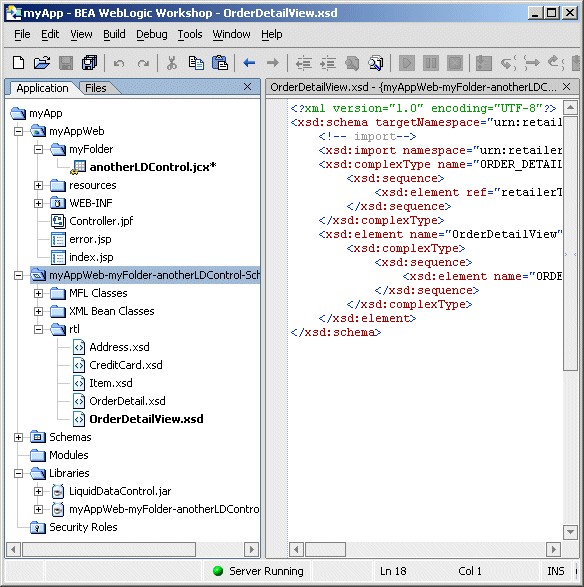
Task: Expand the XML Bean Classes folder
Action: [38, 311]
